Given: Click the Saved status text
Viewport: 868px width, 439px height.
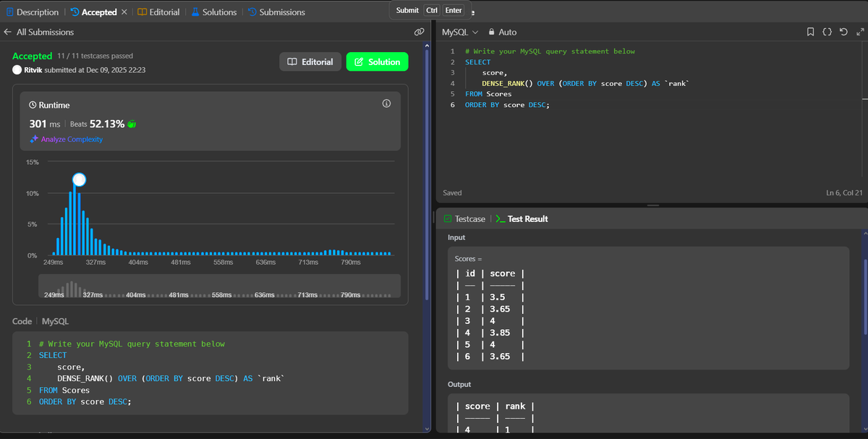Looking at the screenshot, I should click(x=452, y=193).
